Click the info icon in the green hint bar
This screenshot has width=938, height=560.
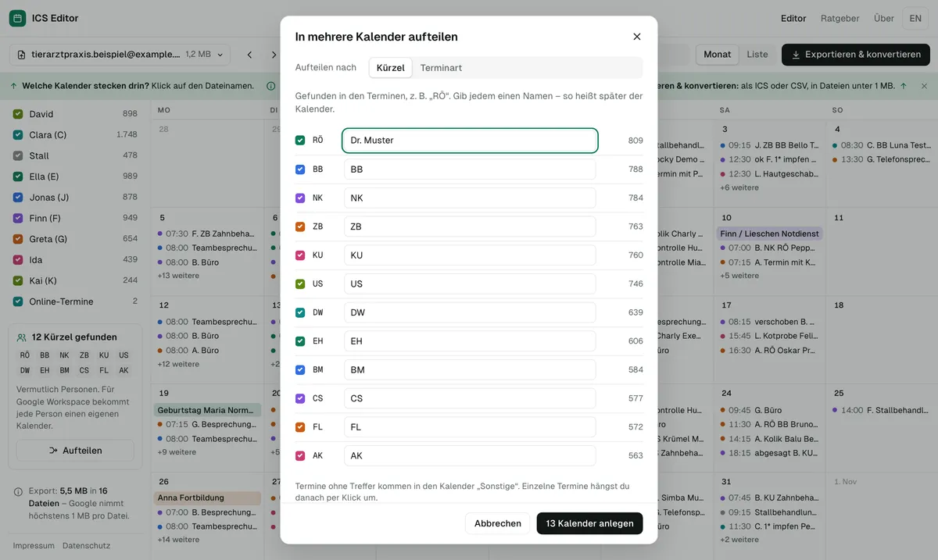coord(271,86)
